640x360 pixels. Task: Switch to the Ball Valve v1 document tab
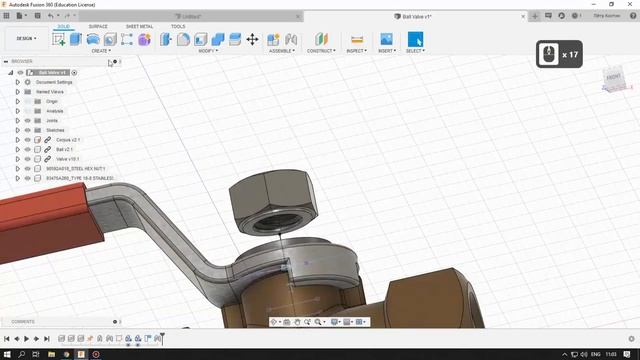416,16
